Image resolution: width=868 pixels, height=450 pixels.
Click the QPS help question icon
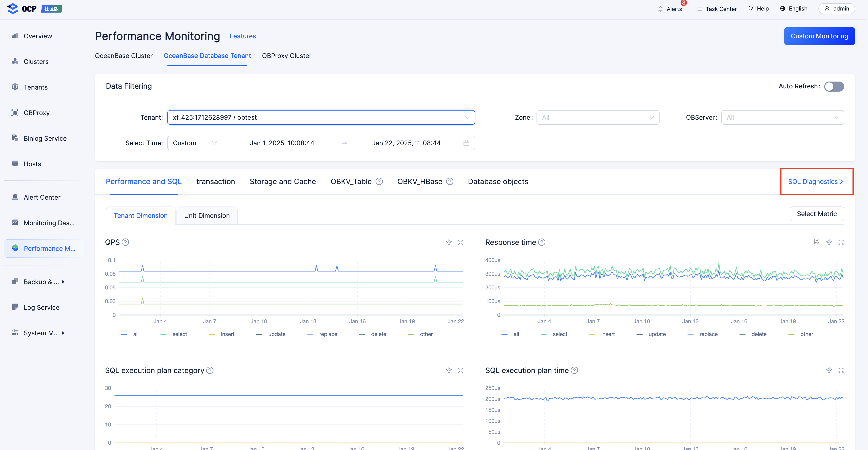click(125, 242)
